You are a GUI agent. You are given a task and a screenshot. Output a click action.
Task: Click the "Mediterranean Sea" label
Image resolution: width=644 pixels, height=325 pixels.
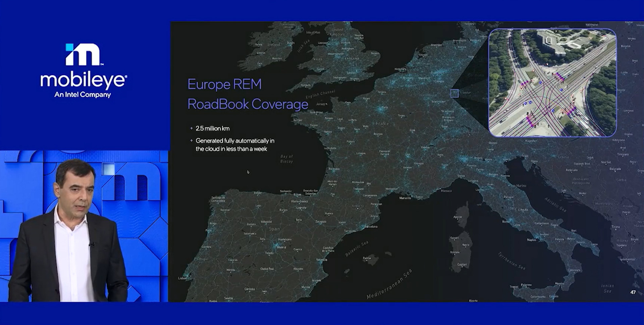tap(389, 284)
